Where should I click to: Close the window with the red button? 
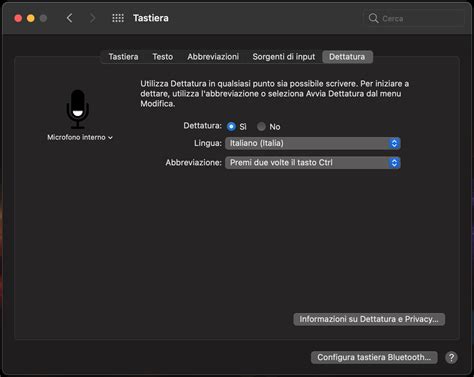tap(18, 18)
